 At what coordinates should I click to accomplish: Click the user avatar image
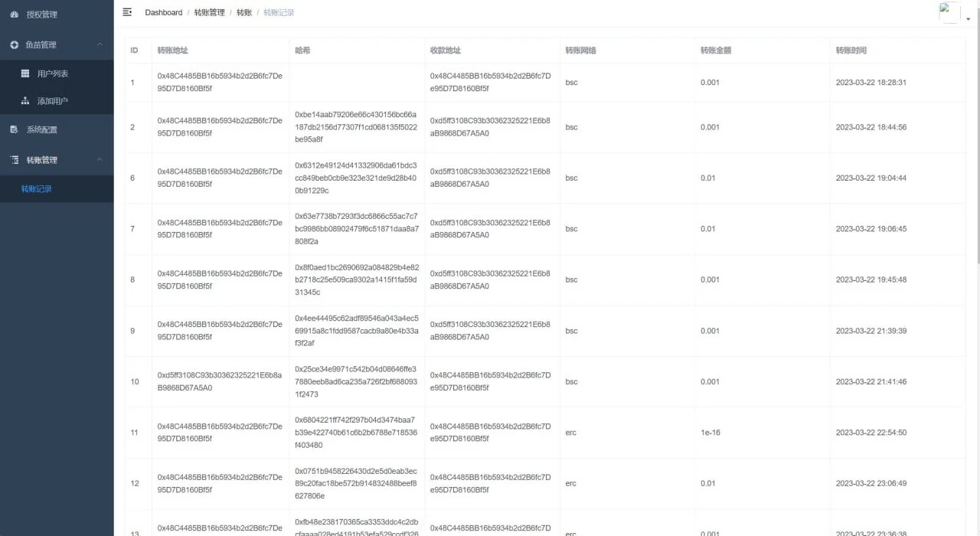pyautogui.click(x=949, y=12)
